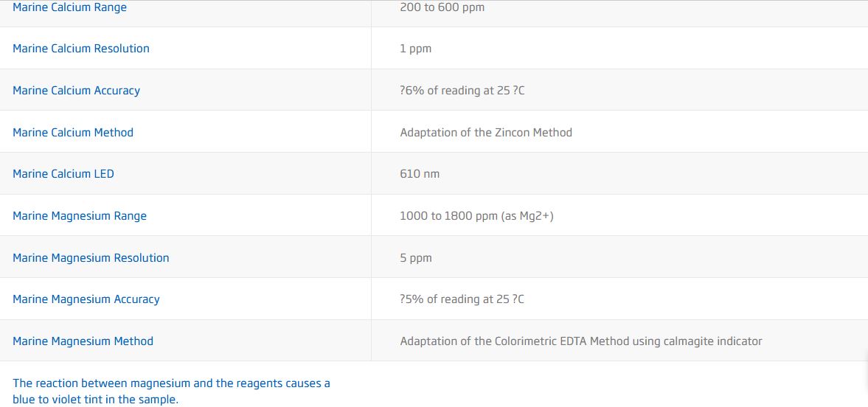Click the magnesium reaction paragraph's first line
This screenshot has width=868, height=407.
[x=171, y=383]
